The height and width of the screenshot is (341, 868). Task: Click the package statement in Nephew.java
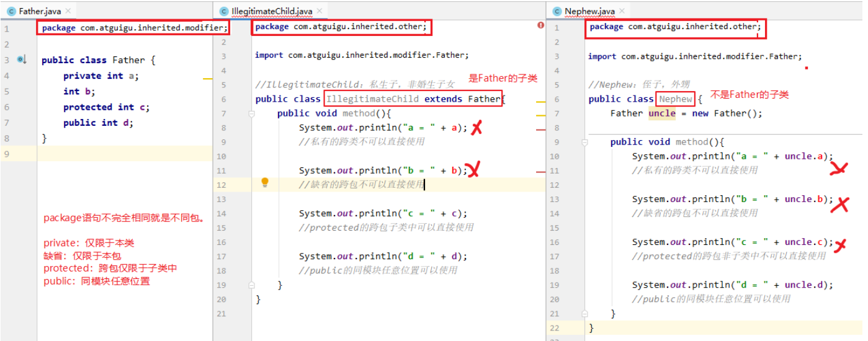674,27
